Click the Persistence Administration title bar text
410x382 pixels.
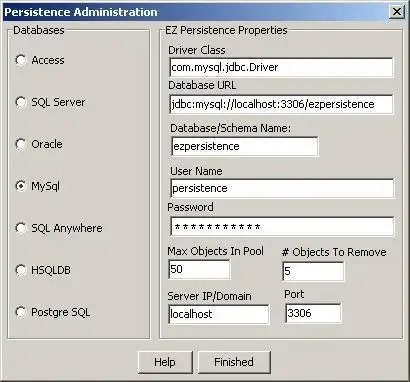[81, 12]
